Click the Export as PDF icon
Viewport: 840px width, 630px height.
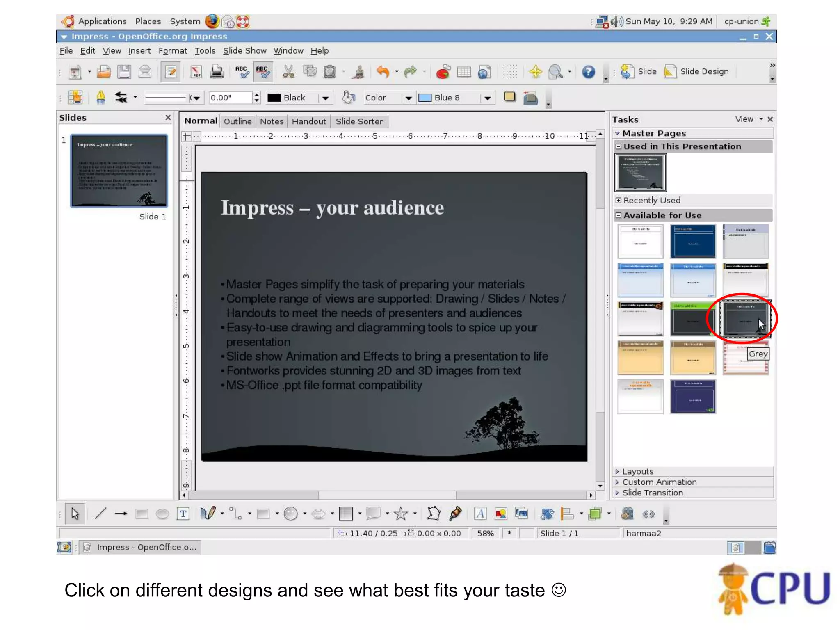tap(196, 72)
